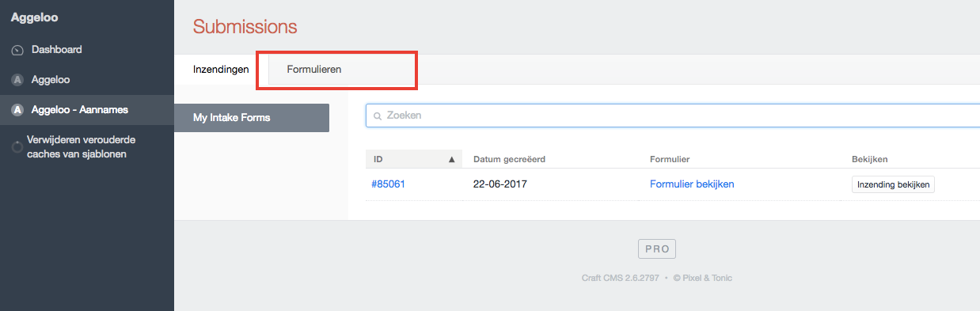Viewport: 980px width, 311px height.
Task: Switch to the Inzendingen tab
Action: coord(221,70)
